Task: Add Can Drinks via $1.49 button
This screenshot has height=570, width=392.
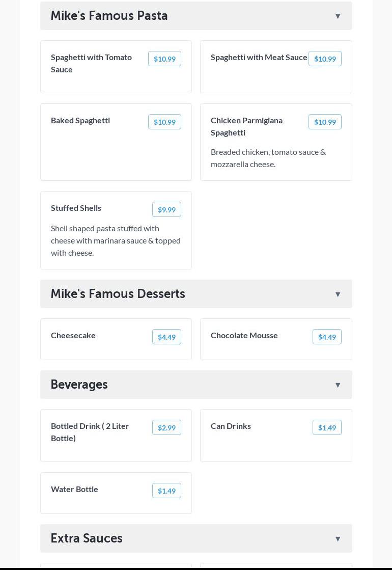Action: pos(327,428)
